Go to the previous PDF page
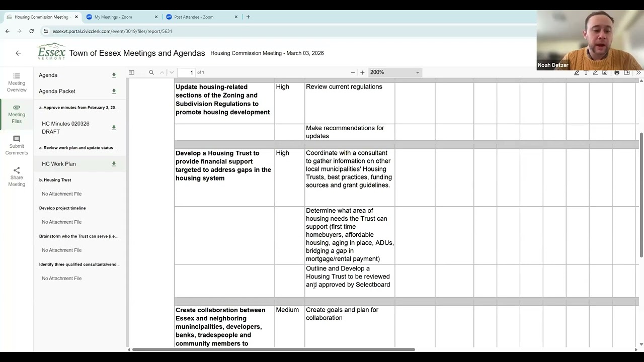 (162, 72)
